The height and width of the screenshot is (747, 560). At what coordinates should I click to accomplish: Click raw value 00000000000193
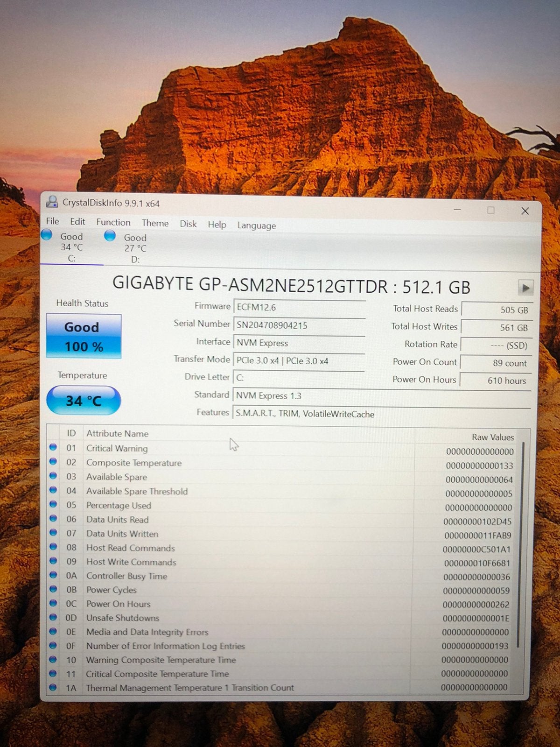pyautogui.click(x=475, y=646)
